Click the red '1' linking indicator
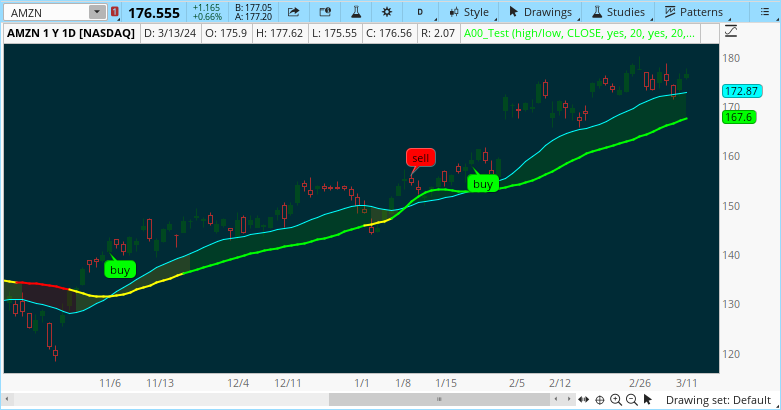781x410 pixels. (x=115, y=12)
